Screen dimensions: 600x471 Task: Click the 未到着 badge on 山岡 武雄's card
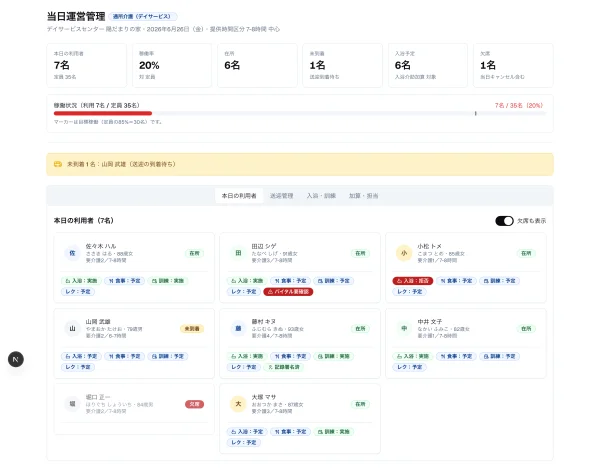[x=192, y=329]
